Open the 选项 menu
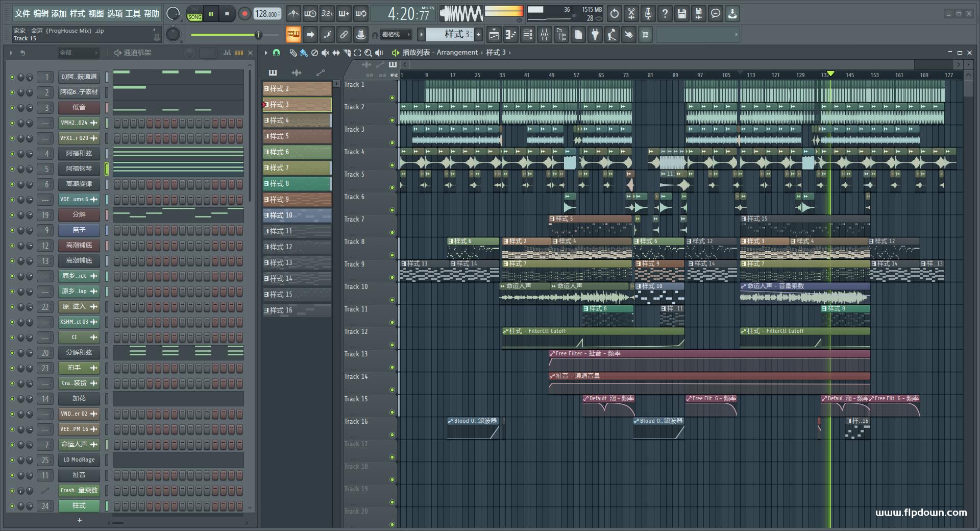 coord(115,14)
